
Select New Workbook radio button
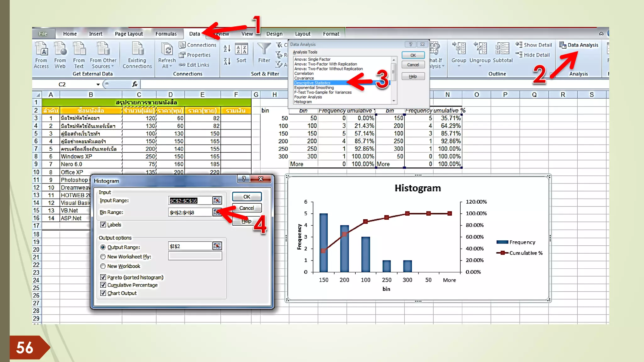(x=103, y=266)
